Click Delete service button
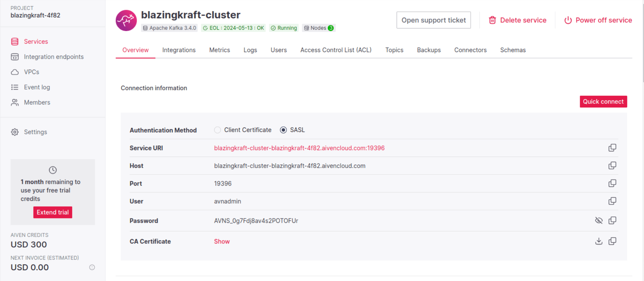644x281 pixels. click(x=517, y=20)
